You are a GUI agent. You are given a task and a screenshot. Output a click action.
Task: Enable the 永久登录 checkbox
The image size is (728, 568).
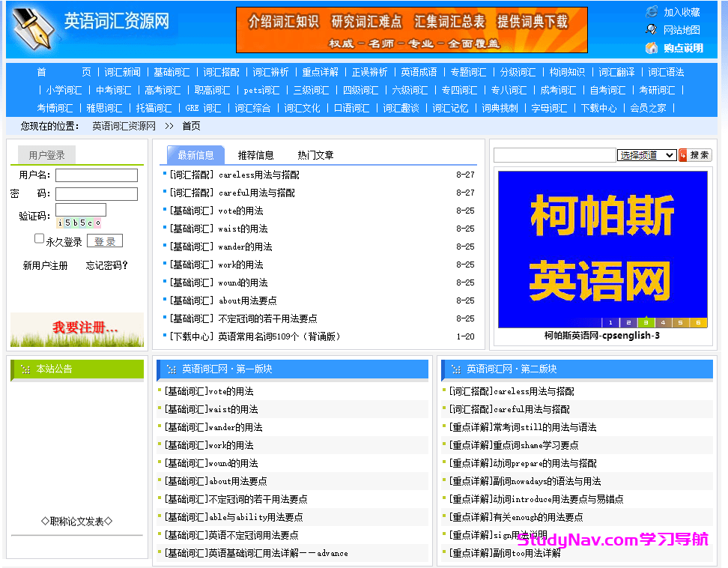coord(39,238)
